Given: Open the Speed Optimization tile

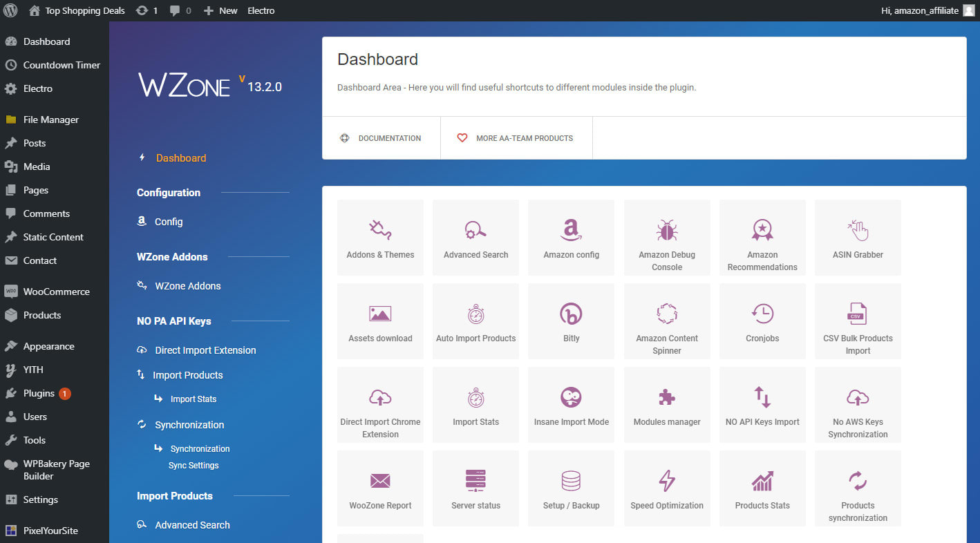Looking at the screenshot, I should coord(667,488).
